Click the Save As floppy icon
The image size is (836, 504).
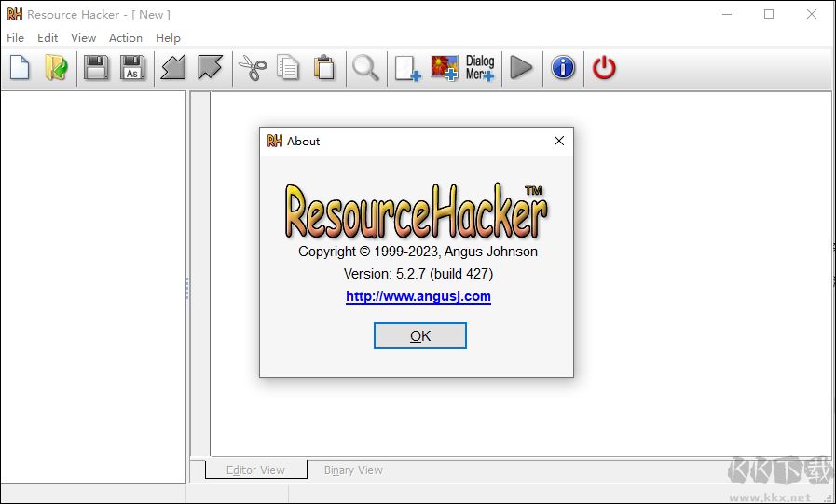click(132, 68)
